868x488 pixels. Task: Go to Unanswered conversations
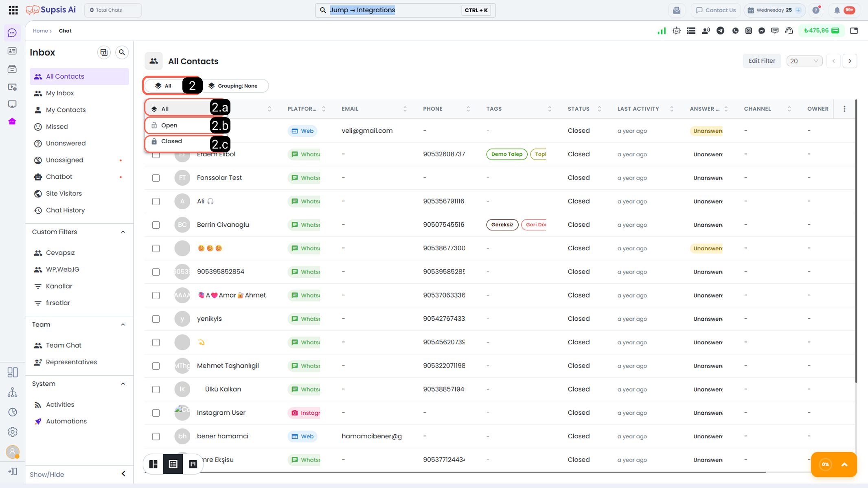tap(79, 143)
